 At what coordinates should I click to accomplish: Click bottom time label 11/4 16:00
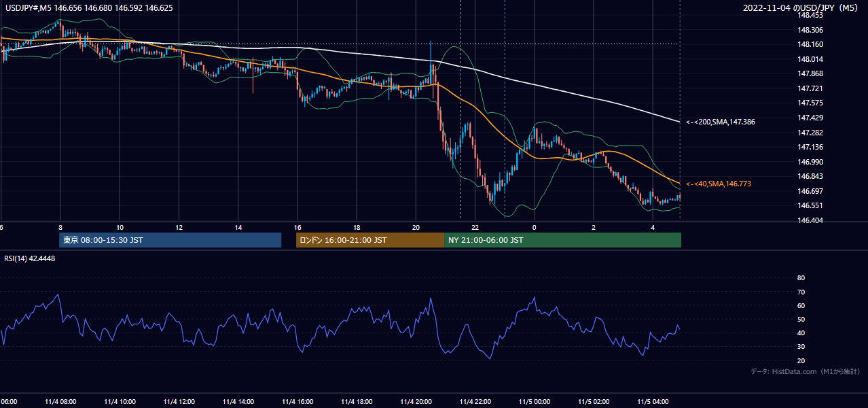pos(297,401)
